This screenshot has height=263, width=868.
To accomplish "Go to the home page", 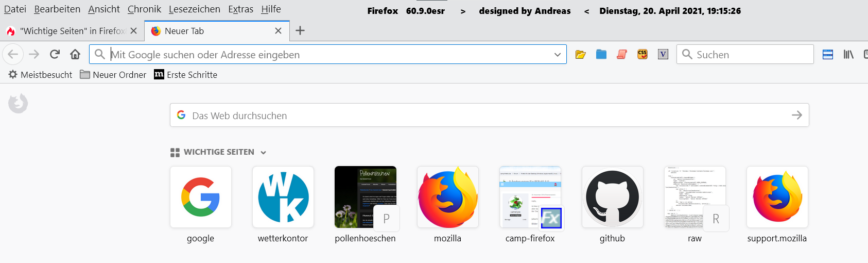I will coord(75,54).
